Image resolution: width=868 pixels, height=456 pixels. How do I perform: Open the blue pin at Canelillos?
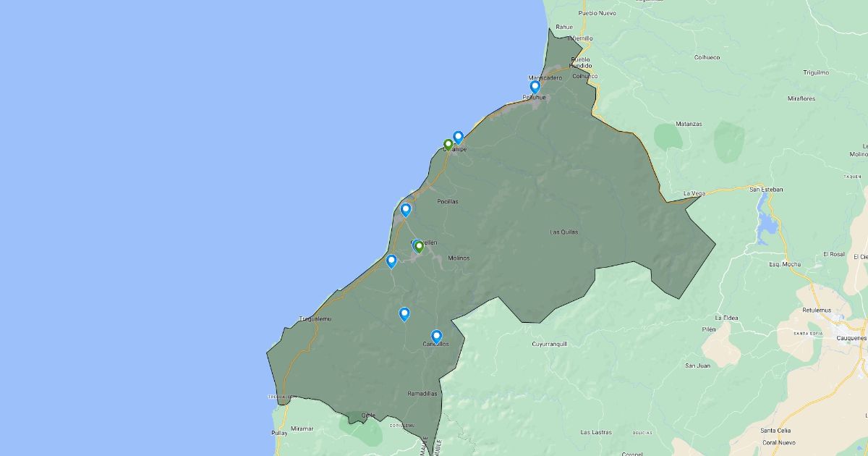(x=436, y=336)
